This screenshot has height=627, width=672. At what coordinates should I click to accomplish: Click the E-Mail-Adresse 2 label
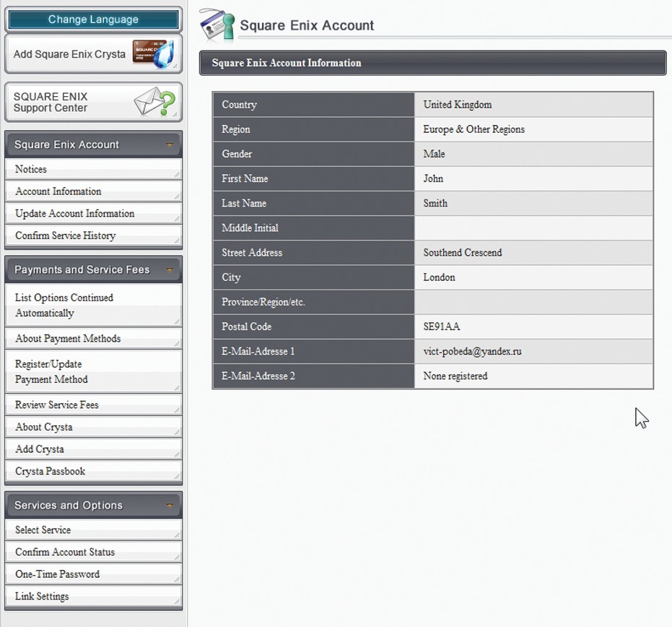pos(258,376)
